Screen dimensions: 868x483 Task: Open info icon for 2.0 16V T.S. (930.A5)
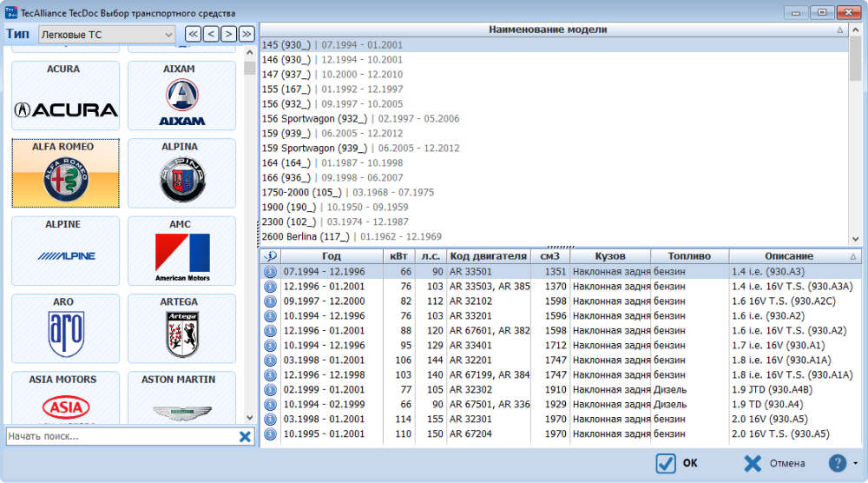tap(270, 433)
